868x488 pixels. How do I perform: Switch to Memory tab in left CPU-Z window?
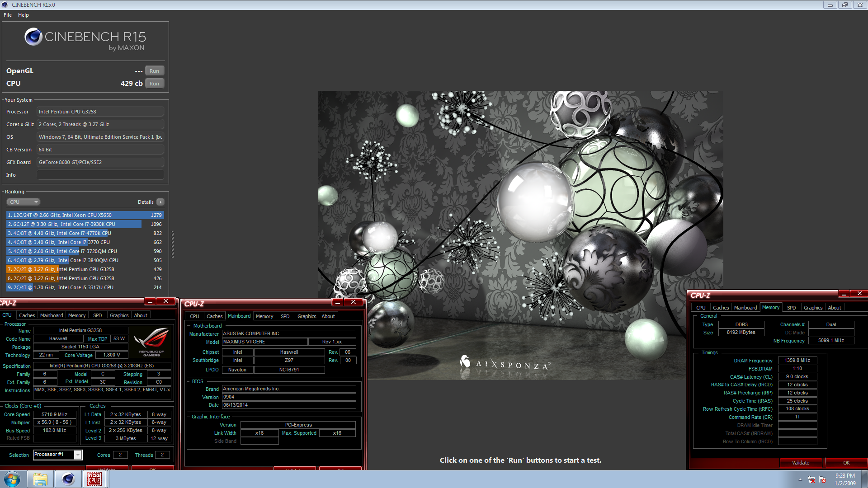(77, 315)
